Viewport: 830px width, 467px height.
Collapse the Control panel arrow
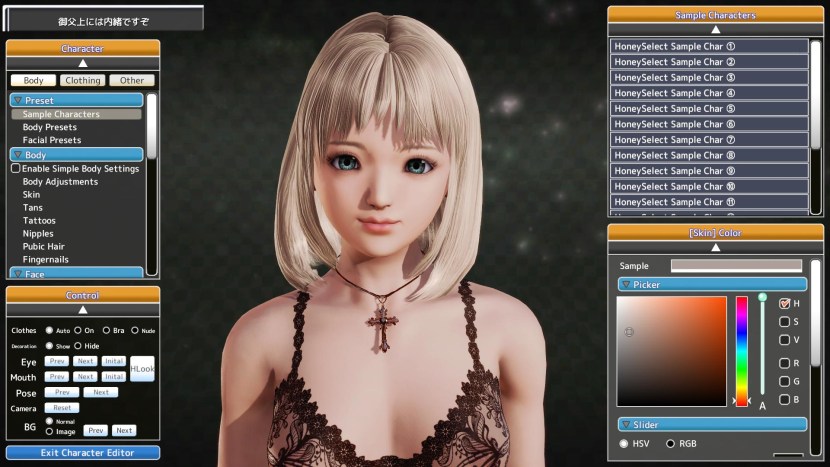(82, 309)
